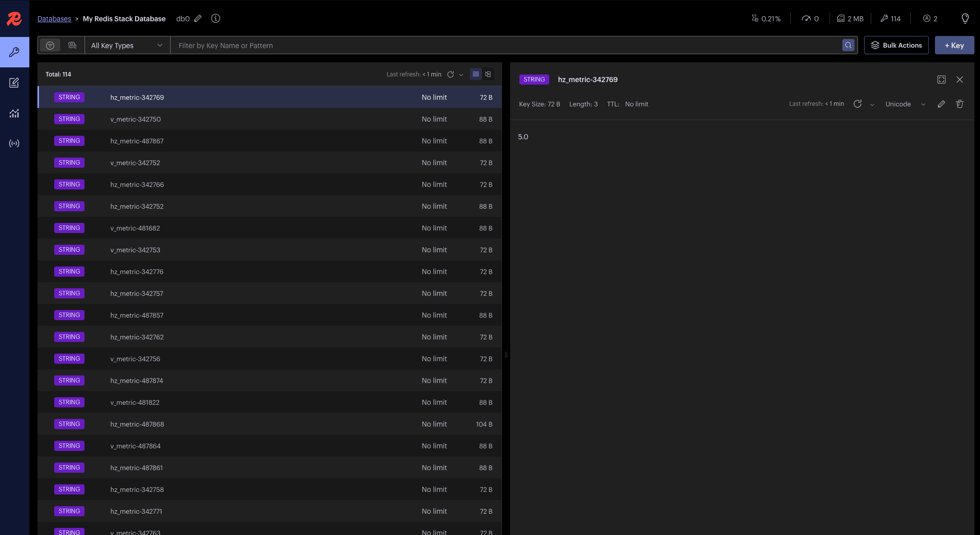Image resolution: width=980 pixels, height=535 pixels.
Task: Edit the key value with pencil icon
Action: (941, 104)
